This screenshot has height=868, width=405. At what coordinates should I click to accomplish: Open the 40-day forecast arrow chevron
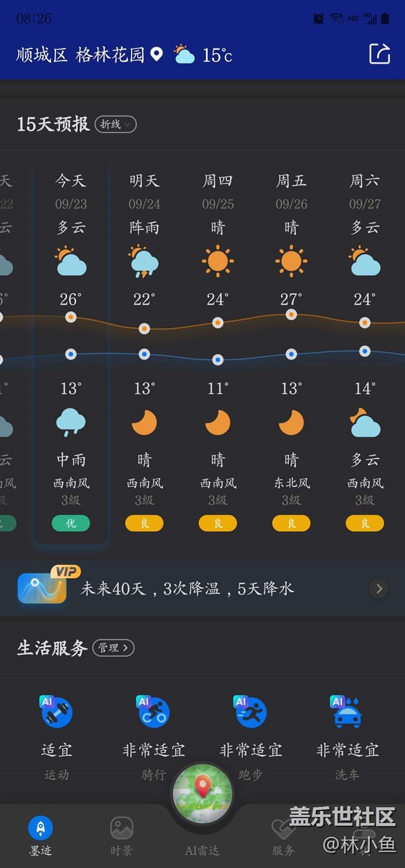[379, 588]
